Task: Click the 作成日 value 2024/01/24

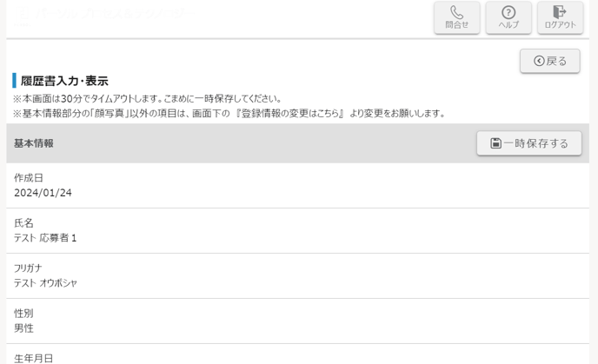Action: point(43,193)
